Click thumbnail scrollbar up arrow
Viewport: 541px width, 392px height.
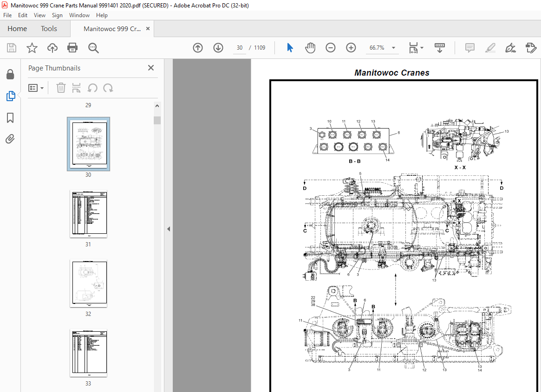click(157, 106)
